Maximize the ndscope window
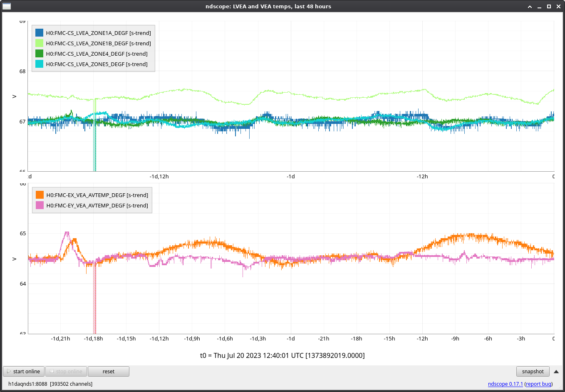The width and height of the screenshot is (565, 392). pos(549,7)
